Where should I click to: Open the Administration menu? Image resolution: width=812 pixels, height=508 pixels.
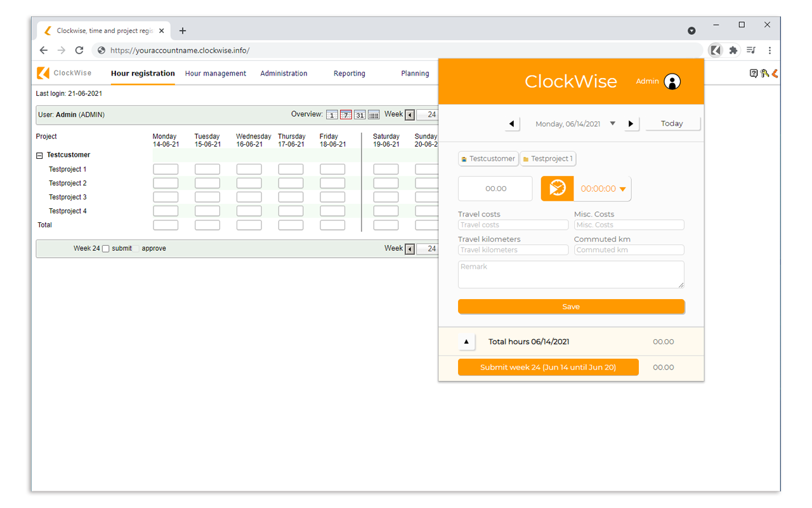284,73
